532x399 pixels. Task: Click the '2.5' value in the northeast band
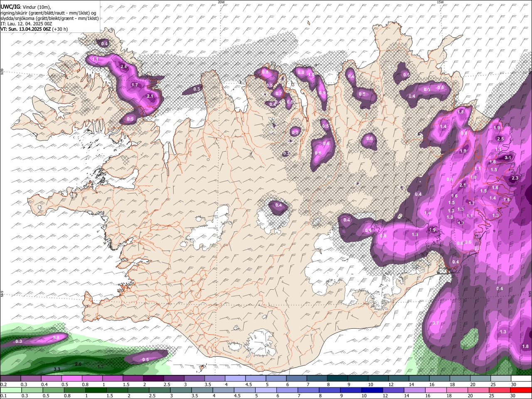(500, 139)
